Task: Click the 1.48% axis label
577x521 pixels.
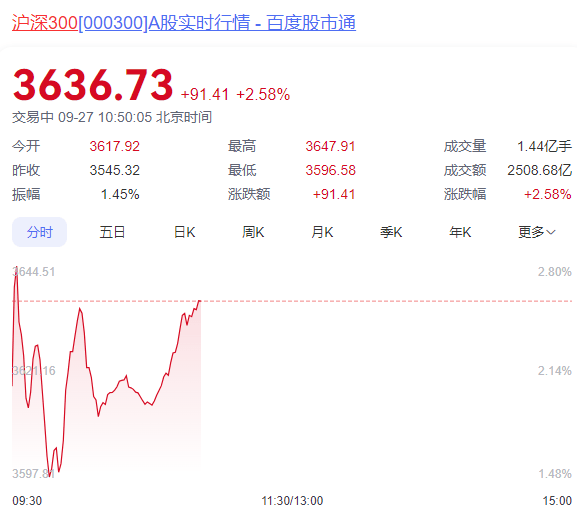Action: (555, 474)
